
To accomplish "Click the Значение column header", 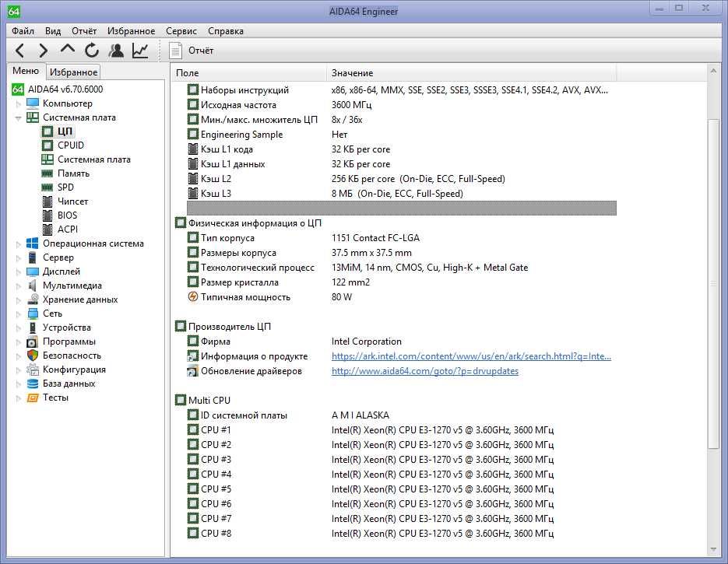I will point(472,73).
